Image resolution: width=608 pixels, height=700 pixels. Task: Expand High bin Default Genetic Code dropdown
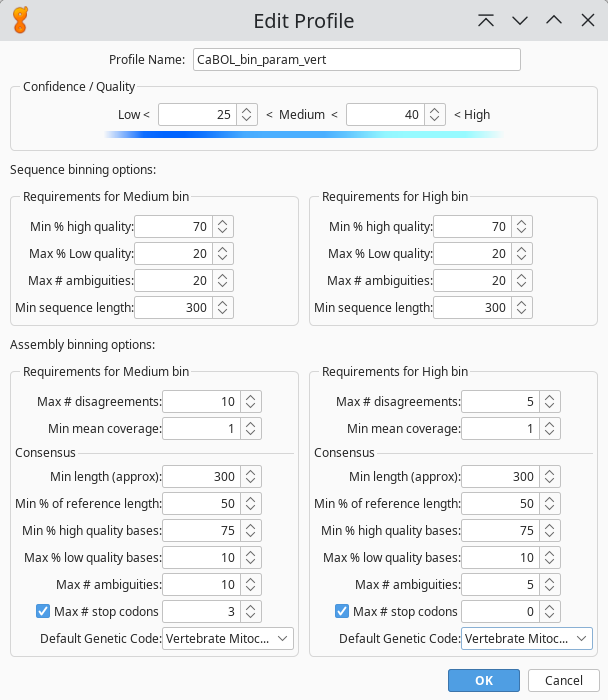(x=527, y=638)
